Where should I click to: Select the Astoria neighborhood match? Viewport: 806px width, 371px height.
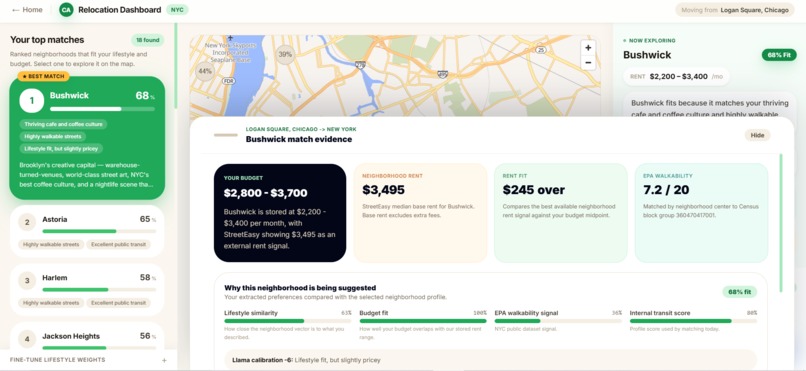87,230
